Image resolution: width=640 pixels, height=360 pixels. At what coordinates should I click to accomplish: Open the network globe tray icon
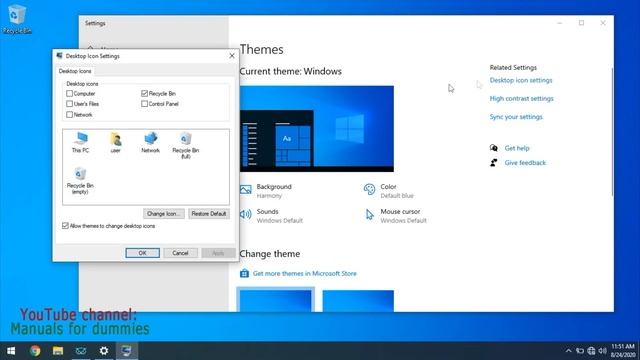coord(591,351)
